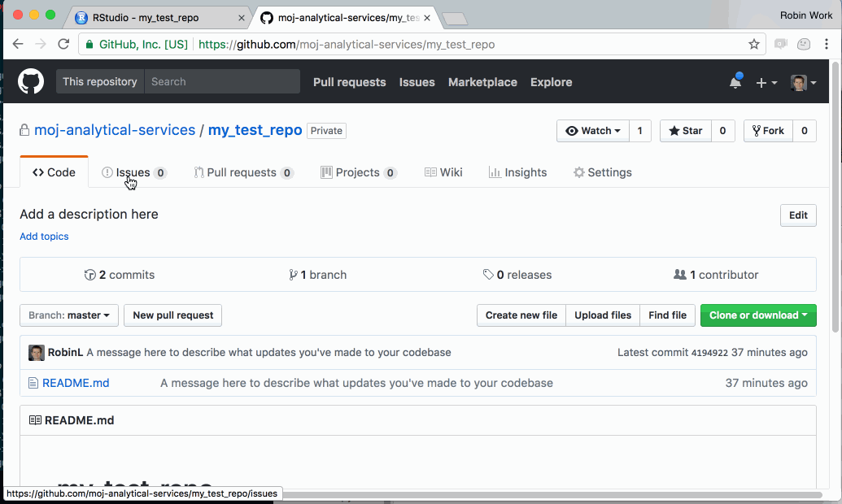Open the repository Pull requests tab

click(x=243, y=172)
